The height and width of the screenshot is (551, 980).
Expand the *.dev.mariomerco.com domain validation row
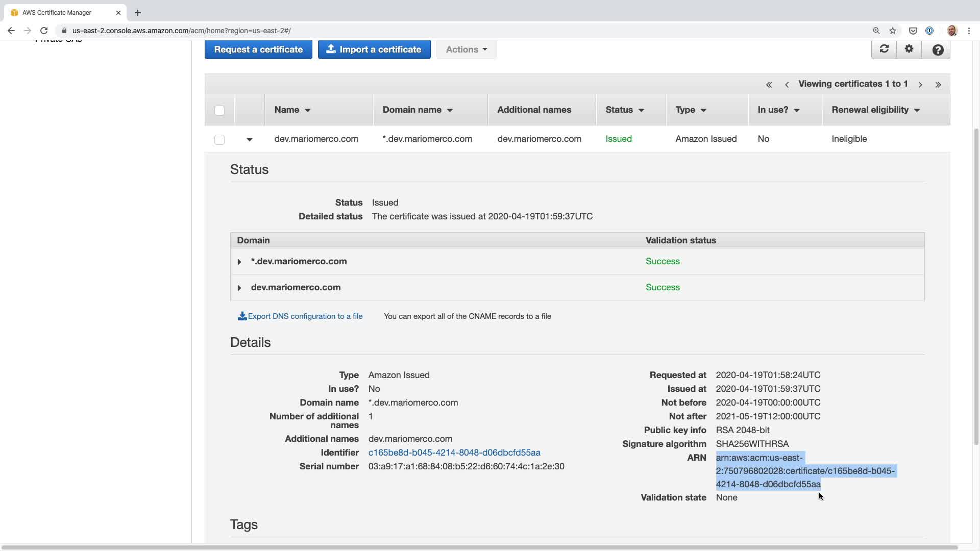click(239, 262)
